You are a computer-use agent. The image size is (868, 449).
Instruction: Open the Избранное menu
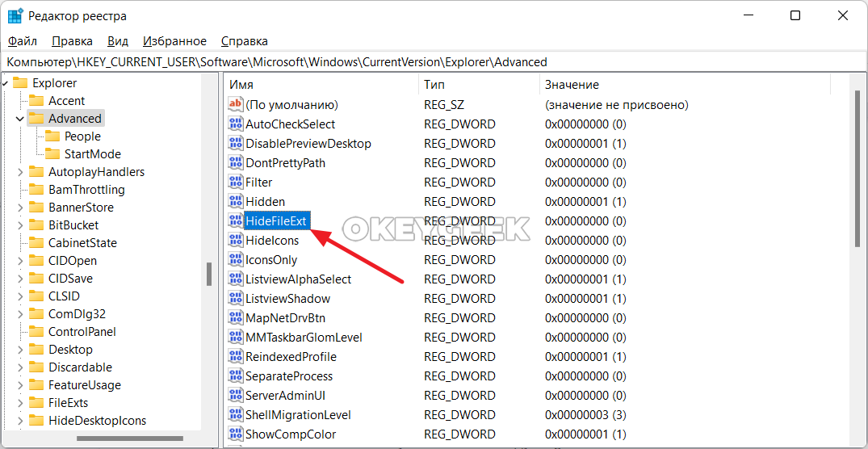(x=174, y=41)
